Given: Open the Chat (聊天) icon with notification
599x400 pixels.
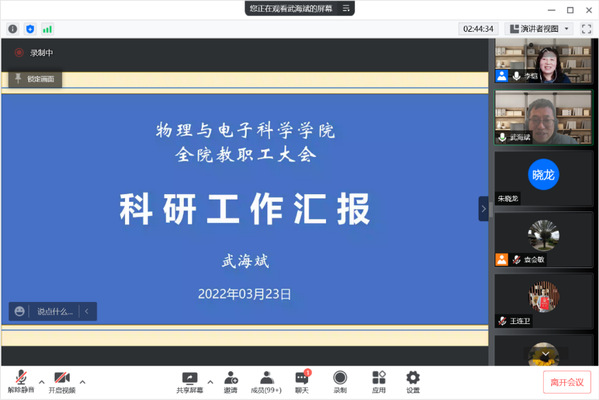Looking at the screenshot, I should coord(302,382).
